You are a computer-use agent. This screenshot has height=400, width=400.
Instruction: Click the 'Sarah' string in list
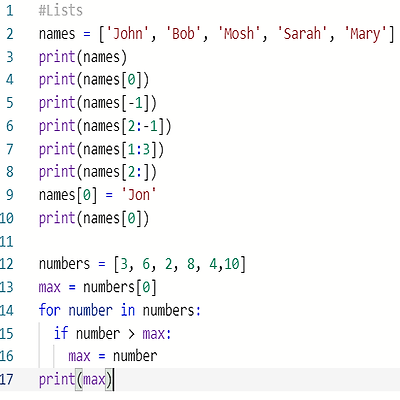pyautogui.click(x=302, y=34)
